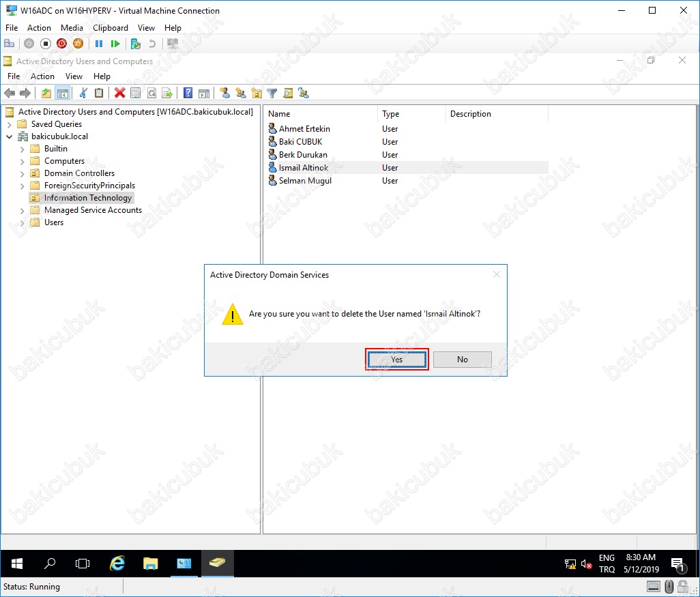Launch Internet Explorer from the taskbar
This screenshot has height=597, width=700.
tap(117, 564)
